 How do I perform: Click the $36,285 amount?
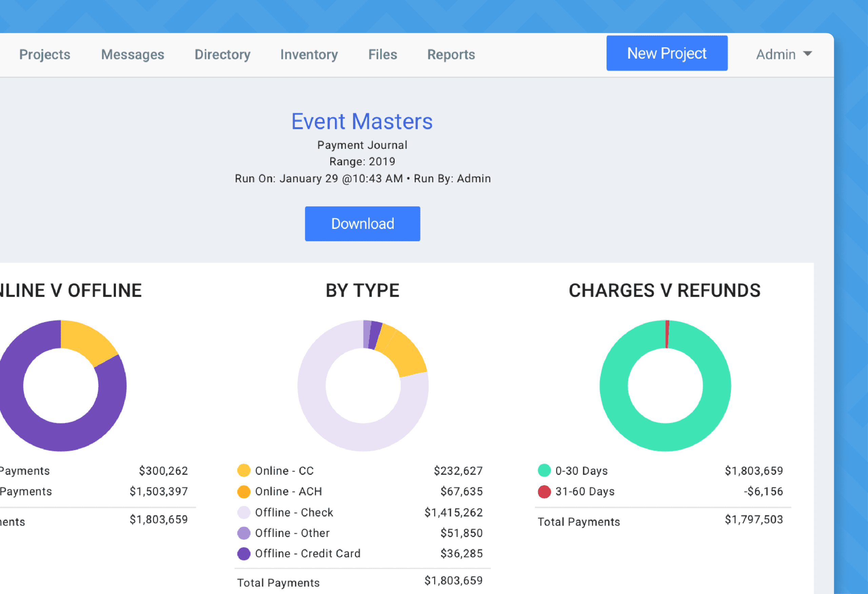coord(462,554)
